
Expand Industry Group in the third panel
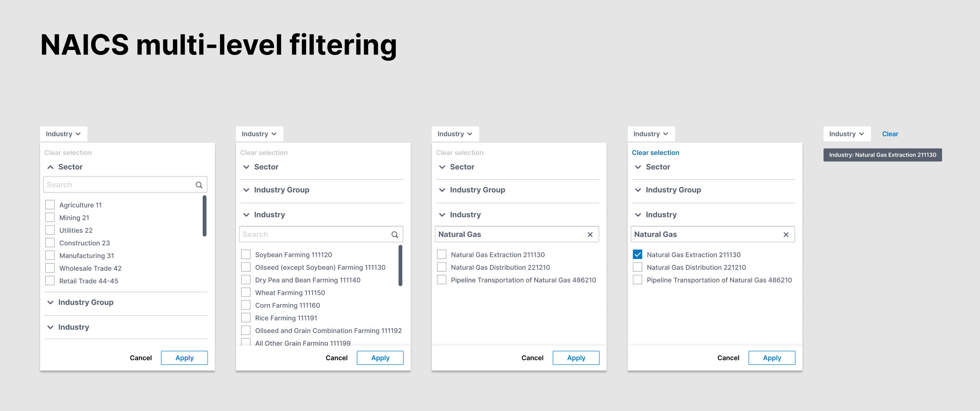[x=442, y=190]
